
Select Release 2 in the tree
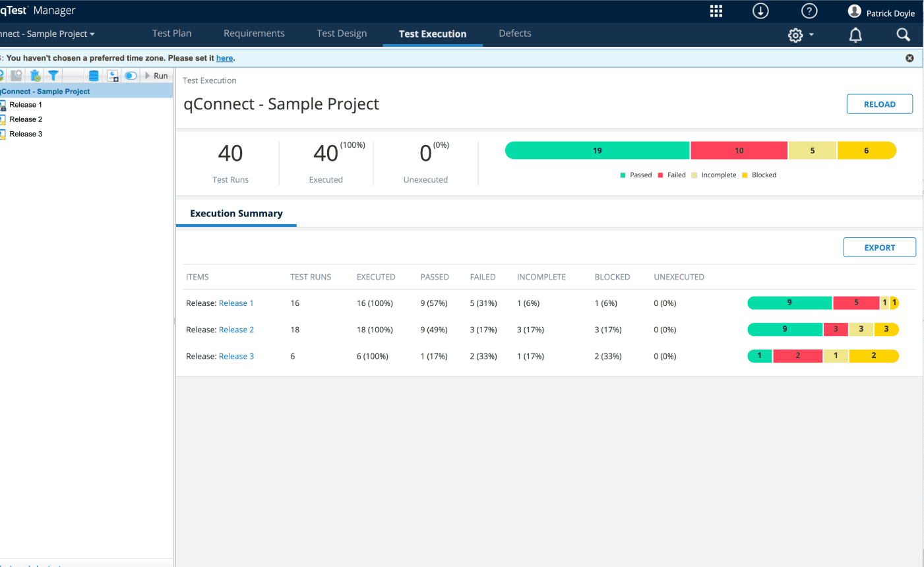[26, 119]
